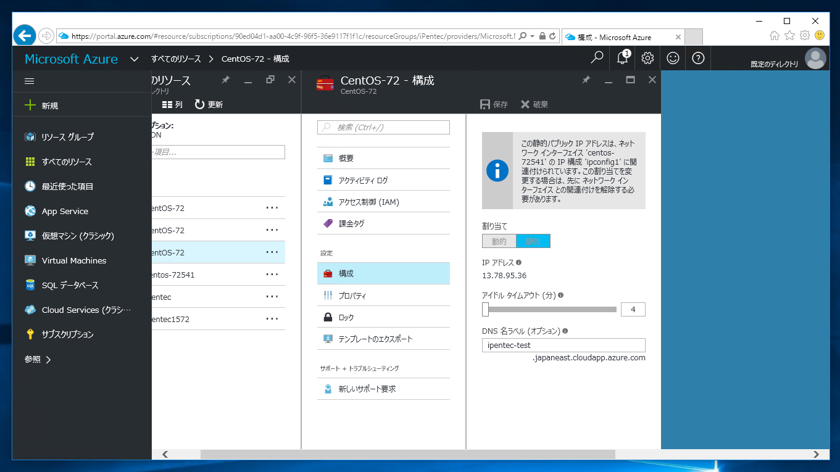Image resolution: width=840 pixels, height=472 pixels.
Task: Expand the Microsoft Azure dropdown chevron
Action: 134,59
